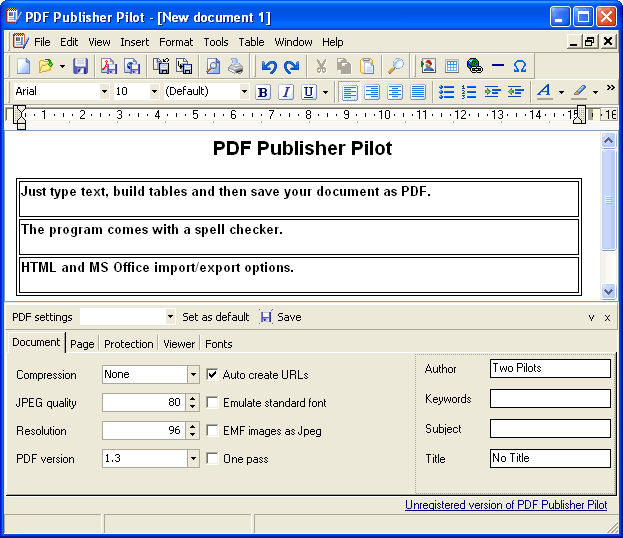Image resolution: width=623 pixels, height=538 pixels.
Task: Toggle italic formatting
Action: point(286,92)
